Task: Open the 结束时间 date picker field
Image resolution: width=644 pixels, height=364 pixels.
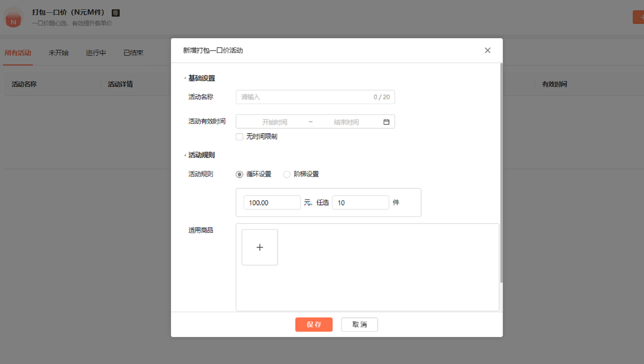Action: click(x=346, y=122)
